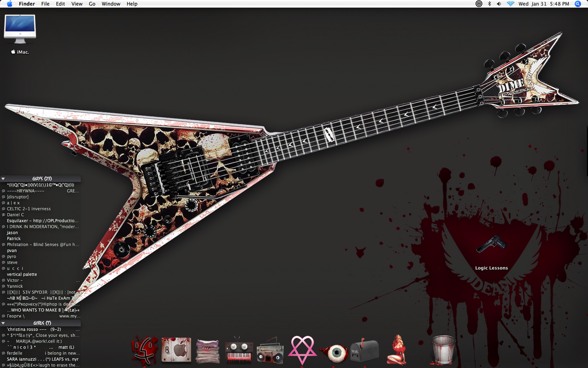588x368 pixels.
Task: Open the Help menu
Action: click(132, 4)
